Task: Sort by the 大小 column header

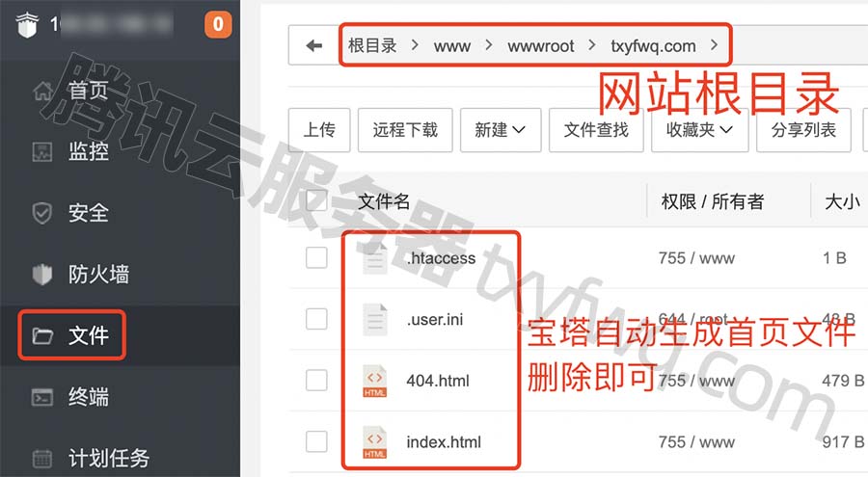Action: pos(842,201)
